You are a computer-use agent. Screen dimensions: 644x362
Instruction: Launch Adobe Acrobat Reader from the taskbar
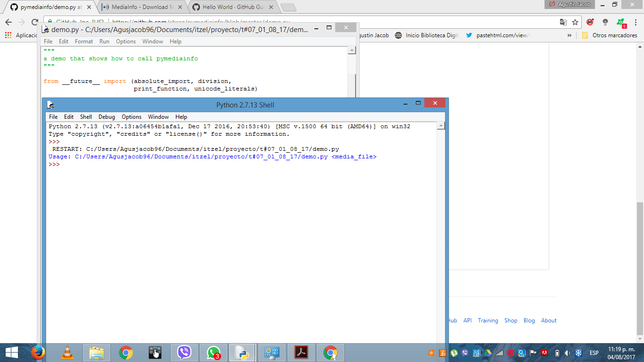(301, 352)
